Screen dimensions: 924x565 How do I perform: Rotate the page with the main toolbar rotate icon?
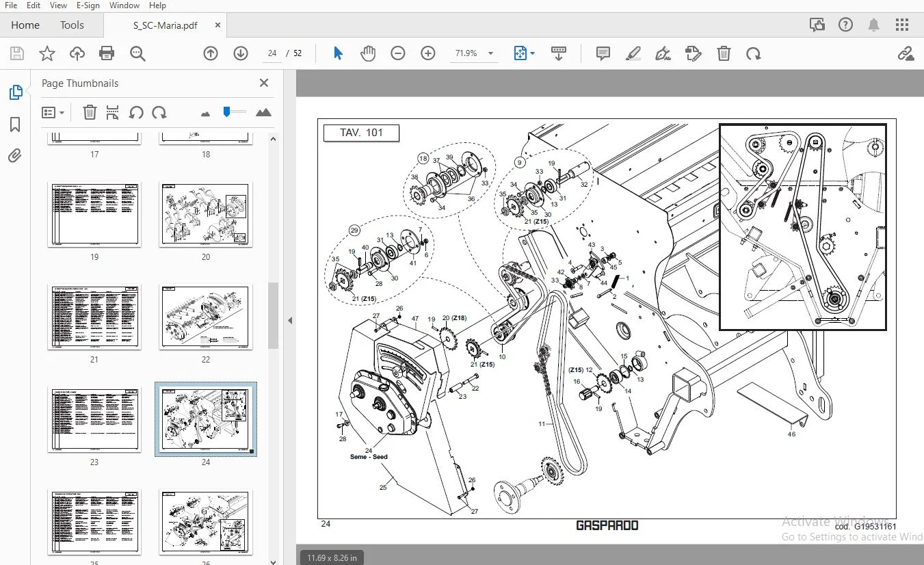pyautogui.click(x=753, y=53)
